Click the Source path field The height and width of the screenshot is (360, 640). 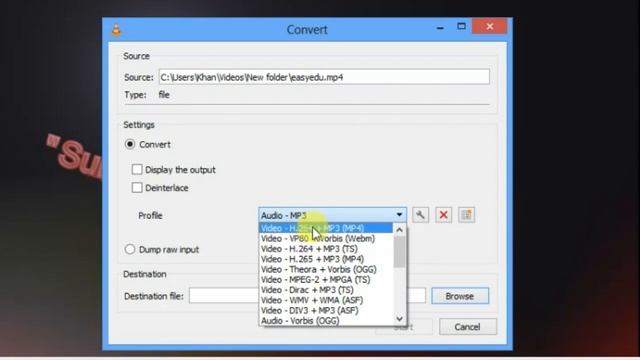[x=324, y=77]
